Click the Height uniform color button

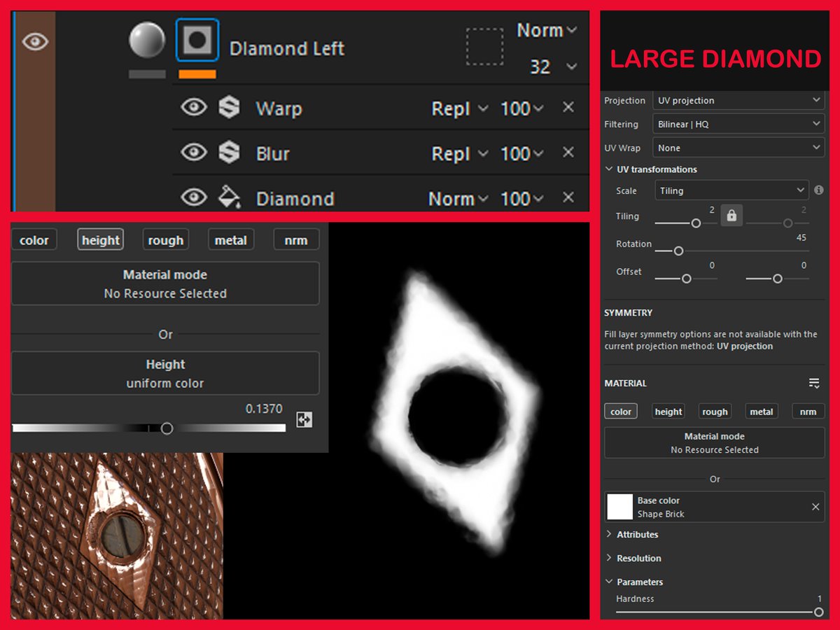click(x=165, y=373)
